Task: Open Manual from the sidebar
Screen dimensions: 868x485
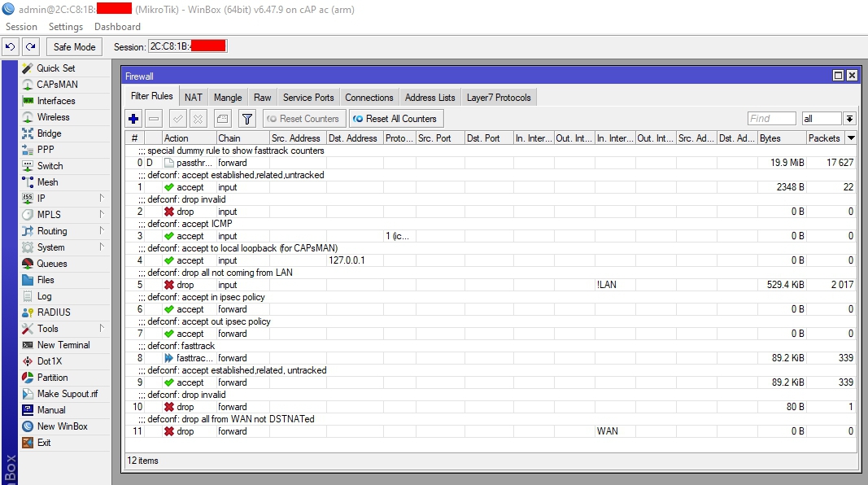Action: pos(51,410)
